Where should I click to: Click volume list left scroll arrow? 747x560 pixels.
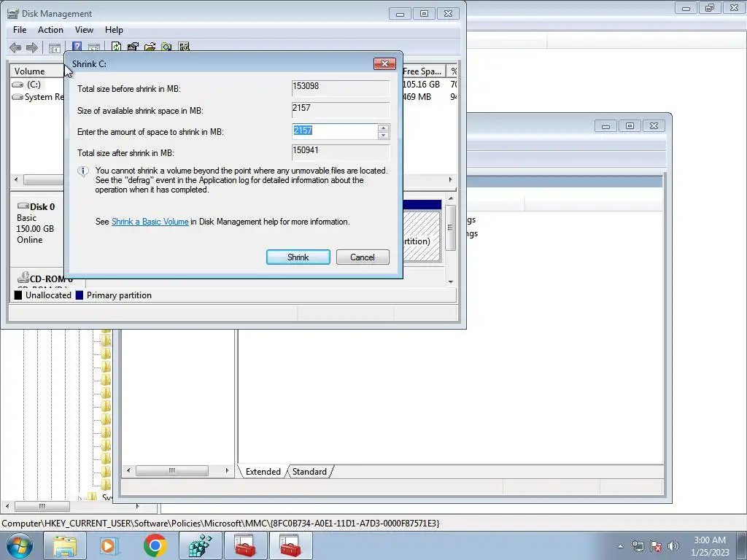pyautogui.click(x=17, y=179)
